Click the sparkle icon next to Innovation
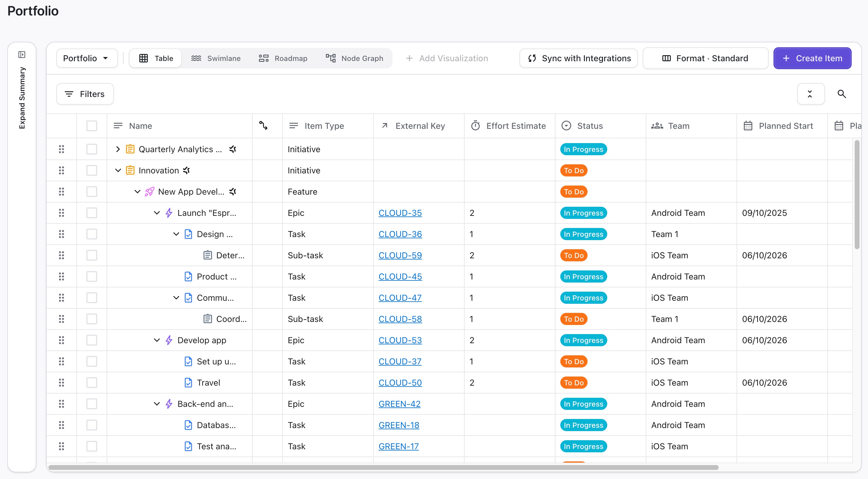This screenshot has height=479, width=868. click(x=187, y=170)
